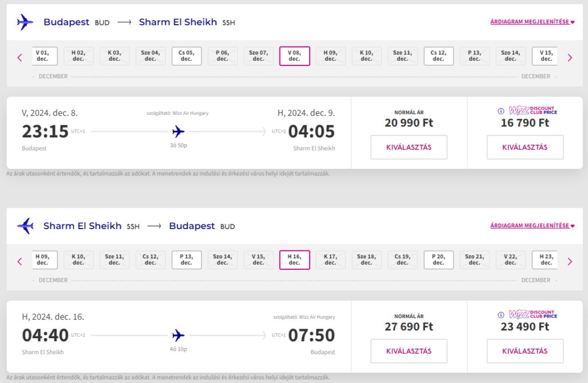Click the Wizz Discount Club logo on outbound flight
The height and width of the screenshot is (383, 588).
(x=533, y=110)
